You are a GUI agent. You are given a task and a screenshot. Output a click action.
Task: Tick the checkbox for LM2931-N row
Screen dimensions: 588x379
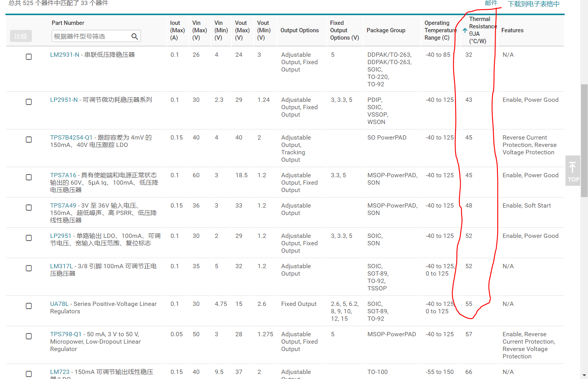(x=29, y=57)
